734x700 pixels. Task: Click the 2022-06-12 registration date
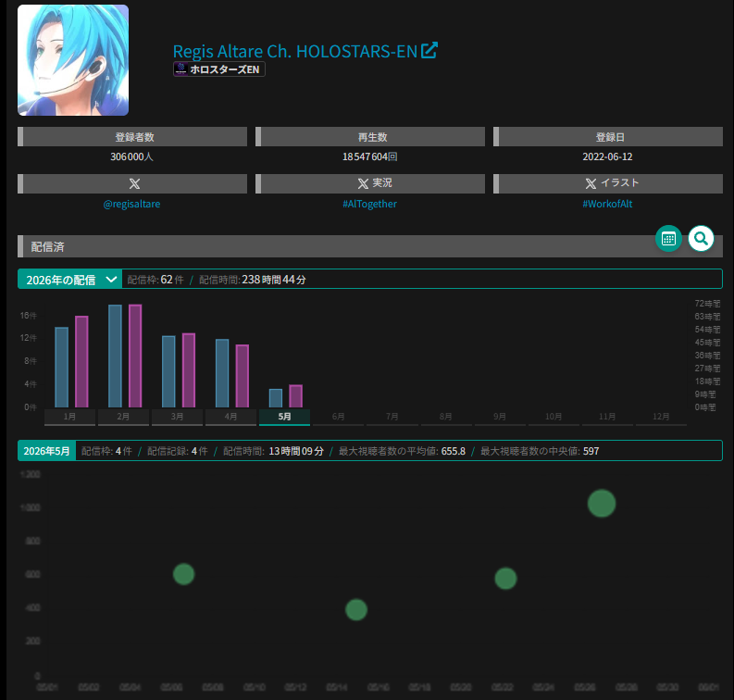(x=607, y=156)
